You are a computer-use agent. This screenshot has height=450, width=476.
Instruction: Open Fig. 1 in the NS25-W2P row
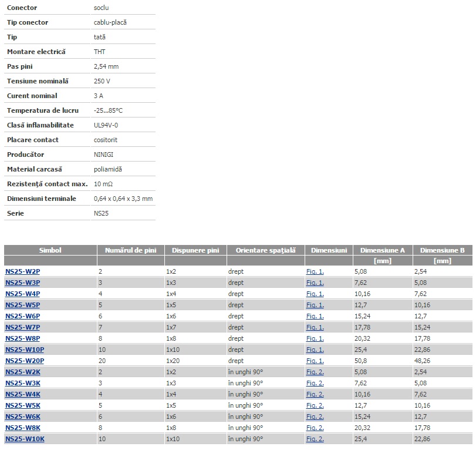coord(315,271)
